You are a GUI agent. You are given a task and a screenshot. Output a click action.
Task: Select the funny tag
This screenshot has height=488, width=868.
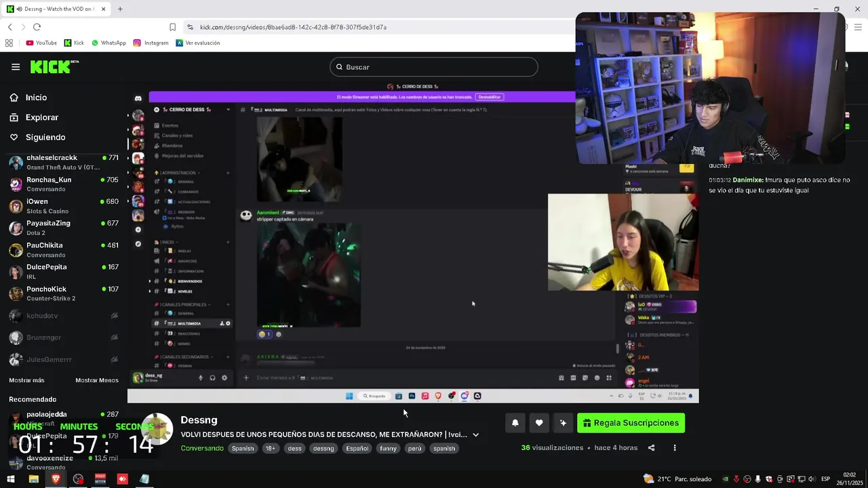point(388,448)
